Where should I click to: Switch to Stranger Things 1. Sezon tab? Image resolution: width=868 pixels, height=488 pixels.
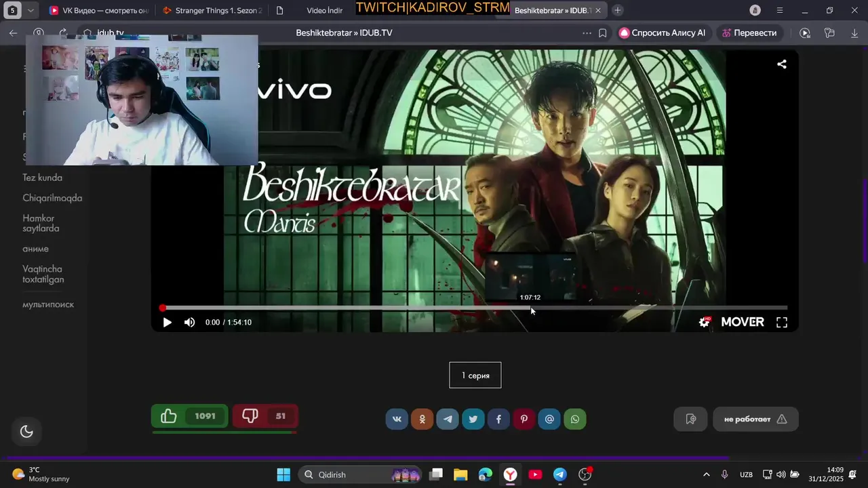212,10
